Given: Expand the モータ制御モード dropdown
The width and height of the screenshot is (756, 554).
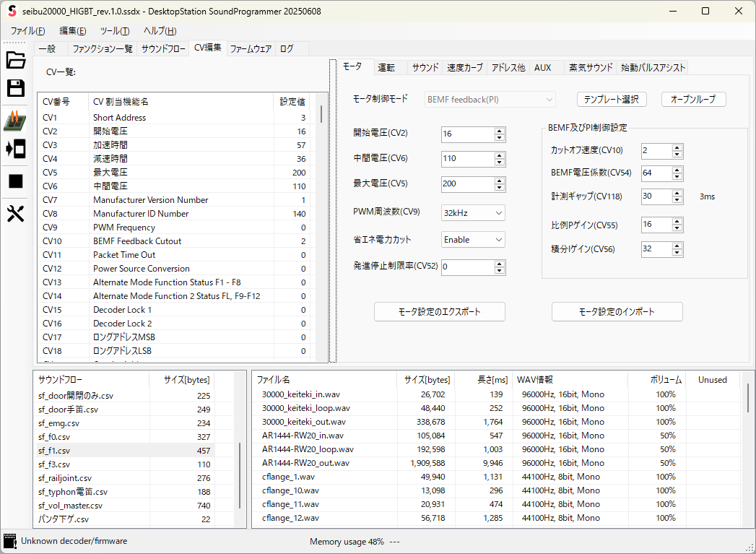Looking at the screenshot, I should point(490,100).
